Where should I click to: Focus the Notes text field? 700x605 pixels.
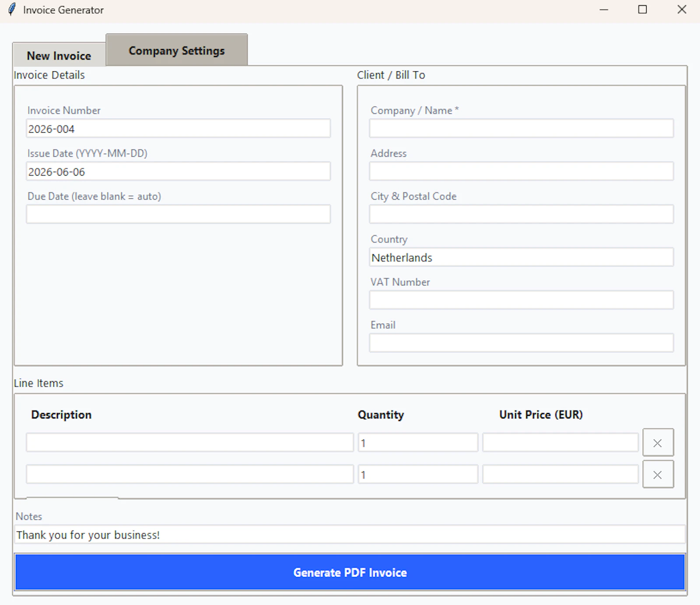[350, 535]
